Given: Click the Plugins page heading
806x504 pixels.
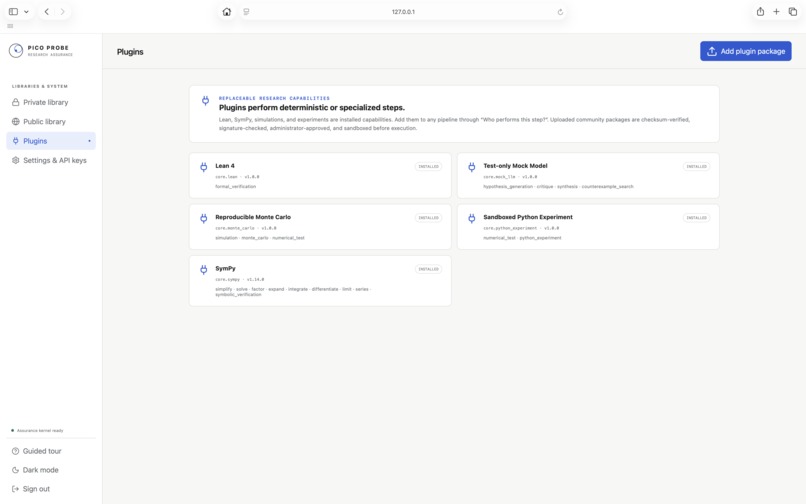Looking at the screenshot, I should point(130,52).
